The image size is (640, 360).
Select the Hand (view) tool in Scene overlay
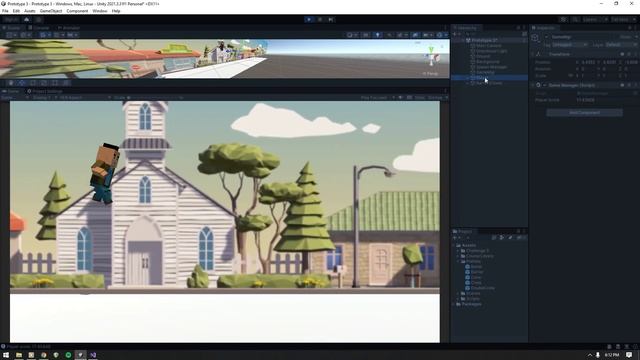pyautogui.click(x=11, y=83)
